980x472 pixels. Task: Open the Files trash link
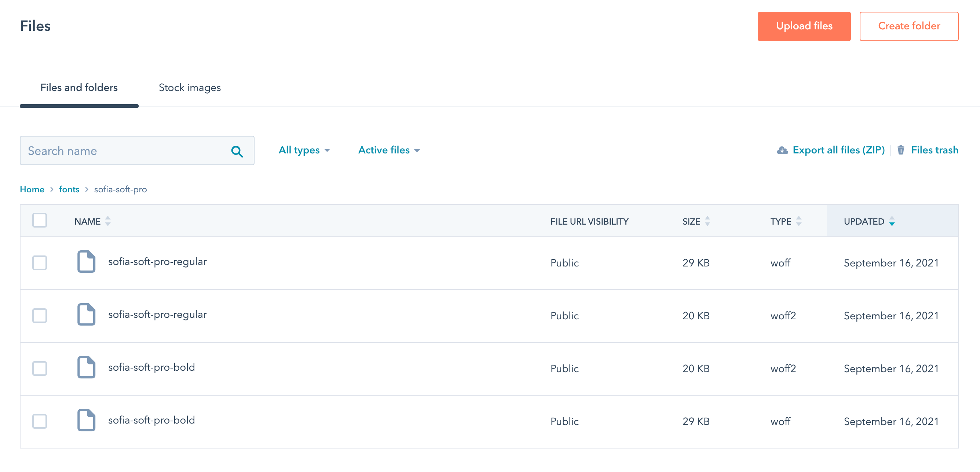click(x=935, y=150)
